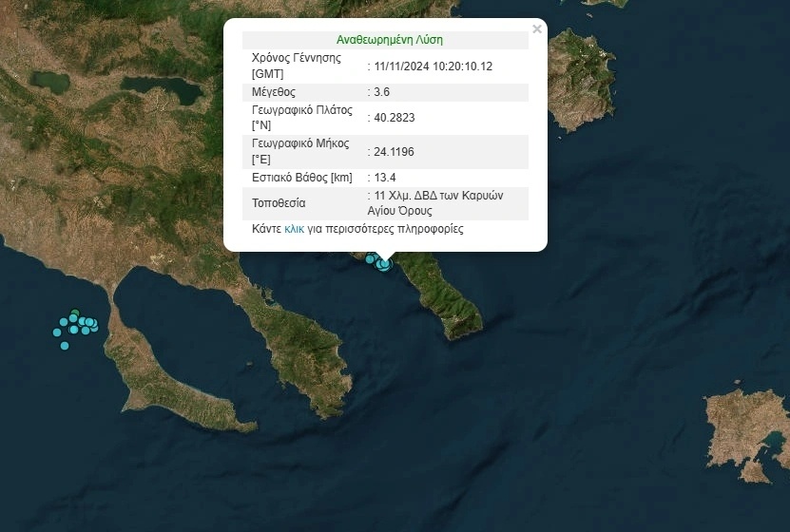Click the magnitude value 3.6
Screen dimensions: 790x532
tap(381, 92)
